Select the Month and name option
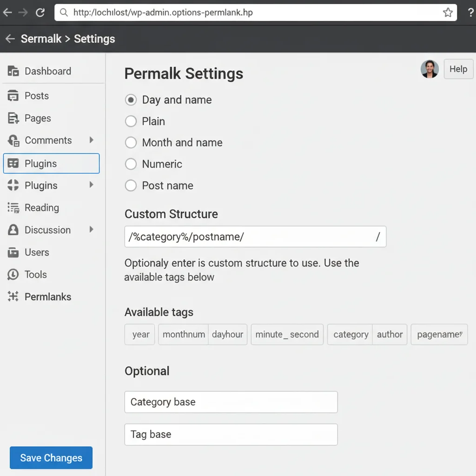The height and width of the screenshot is (476, 476). pyautogui.click(x=131, y=143)
